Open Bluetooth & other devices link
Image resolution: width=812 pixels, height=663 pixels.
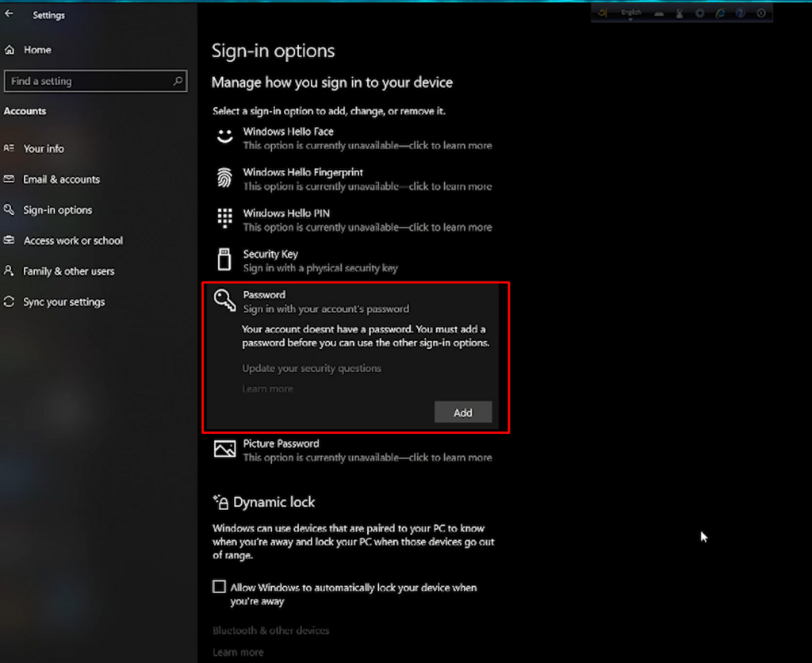click(x=271, y=630)
